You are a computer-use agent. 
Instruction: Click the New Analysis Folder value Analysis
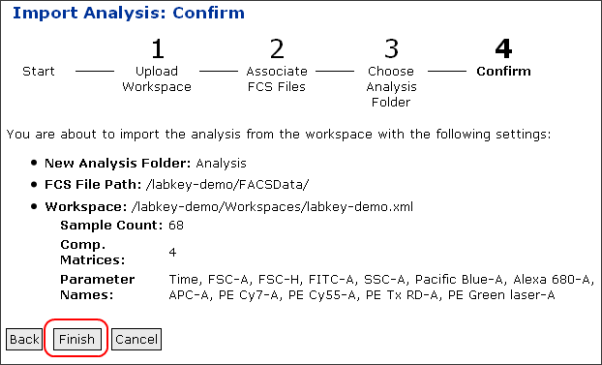[221, 164]
